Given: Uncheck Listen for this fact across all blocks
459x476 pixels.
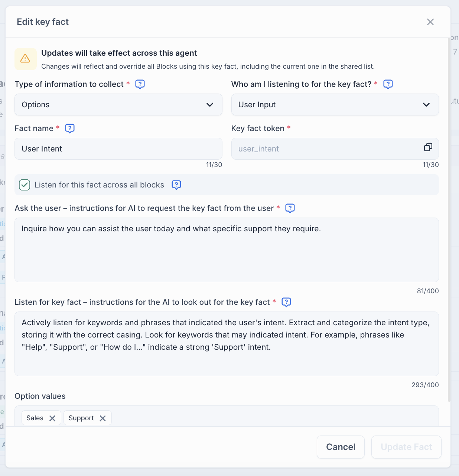Looking at the screenshot, I should pos(25,185).
